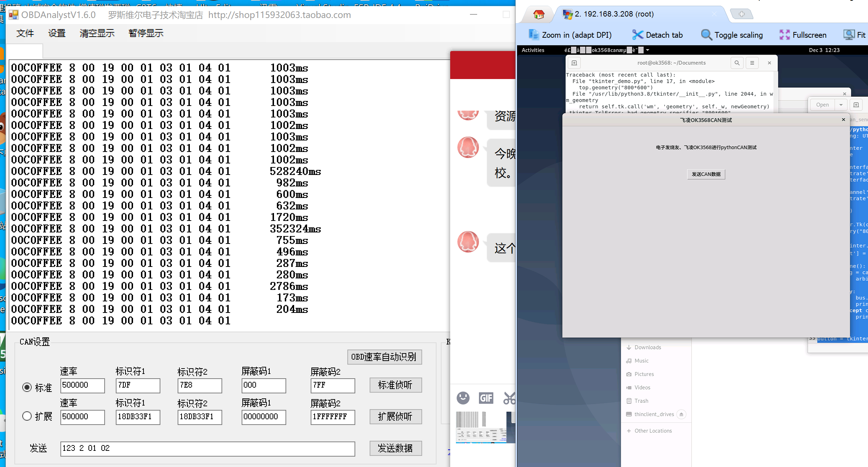Click the 发送数据 button
Screen dimensions: 868x467
[x=396, y=448]
